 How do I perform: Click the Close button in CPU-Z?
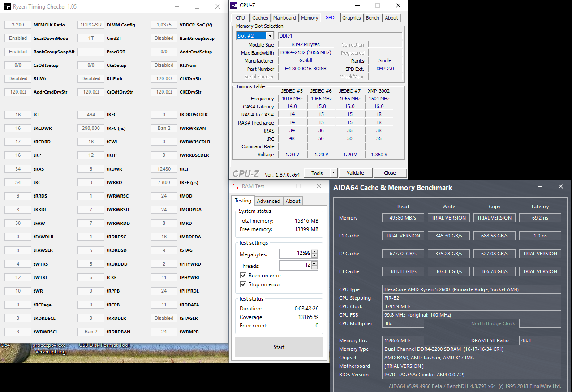tap(390, 173)
